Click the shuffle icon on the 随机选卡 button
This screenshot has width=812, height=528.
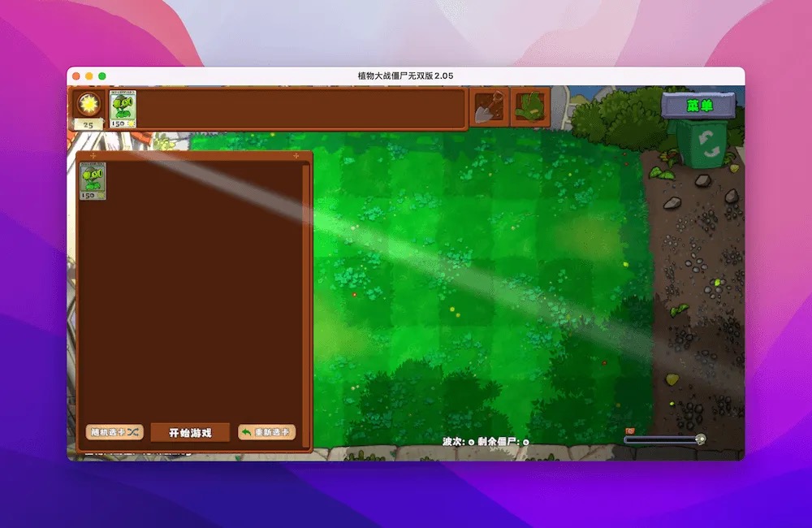tap(132, 432)
